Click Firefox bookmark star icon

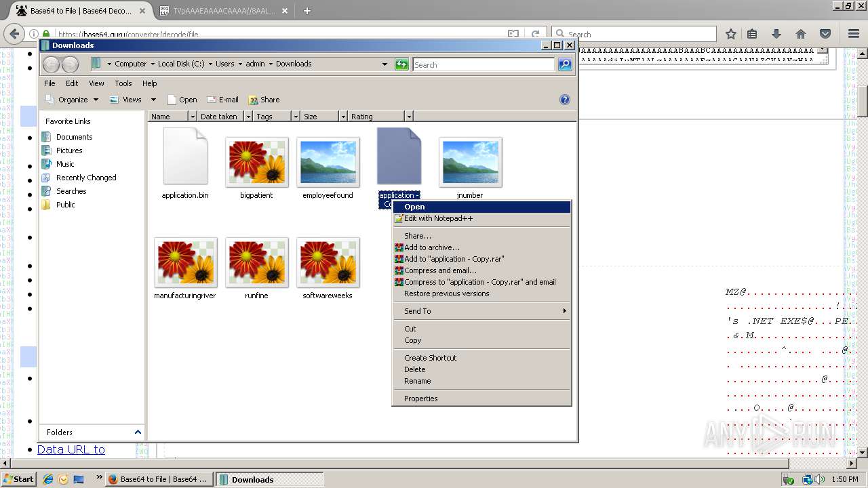point(730,34)
